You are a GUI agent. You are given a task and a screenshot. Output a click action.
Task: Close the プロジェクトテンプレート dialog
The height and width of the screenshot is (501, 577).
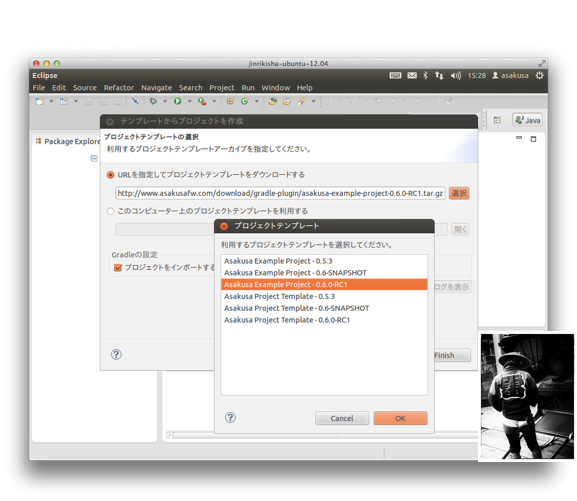[224, 226]
